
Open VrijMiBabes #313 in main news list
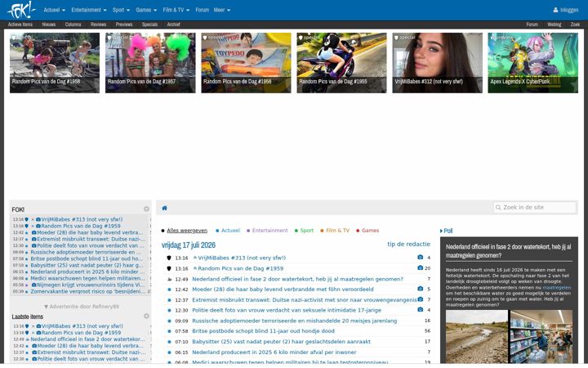click(242, 258)
